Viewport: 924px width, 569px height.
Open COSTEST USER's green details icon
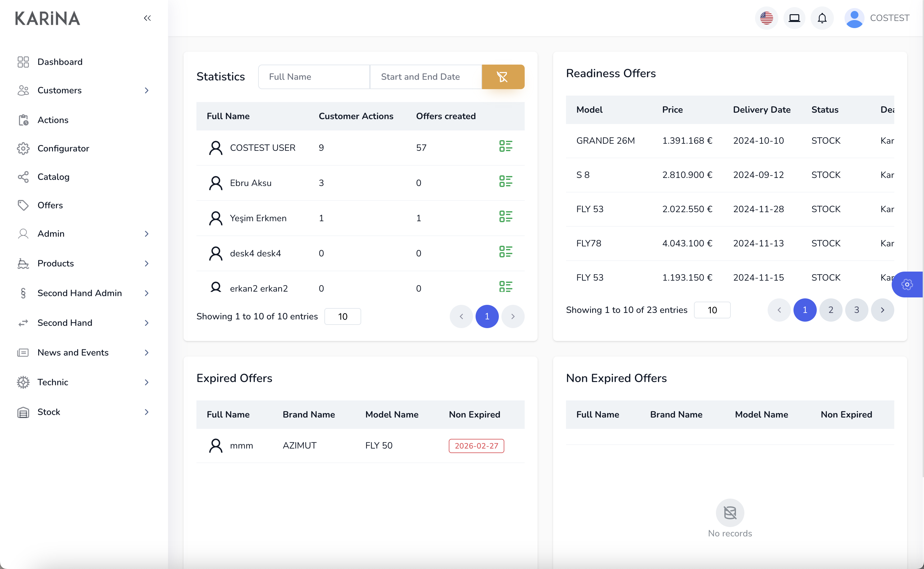(506, 147)
